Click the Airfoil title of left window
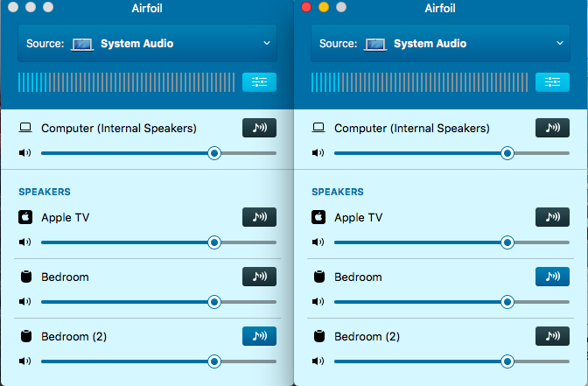The width and height of the screenshot is (588, 386). (x=147, y=8)
